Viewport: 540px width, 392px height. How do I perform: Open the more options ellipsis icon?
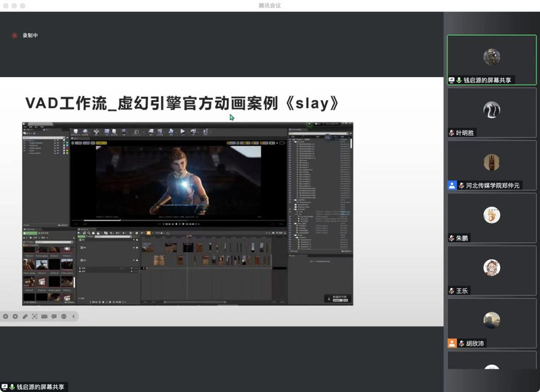pos(64,316)
